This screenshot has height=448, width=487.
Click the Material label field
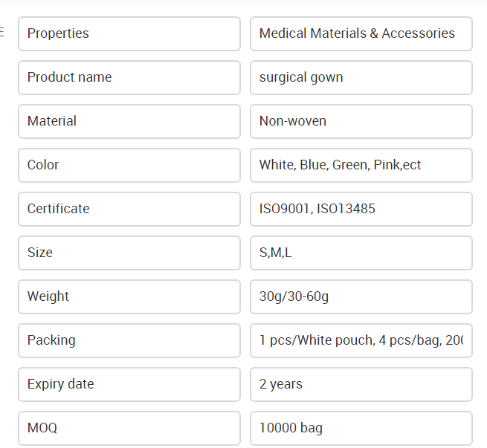pos(129,121)
